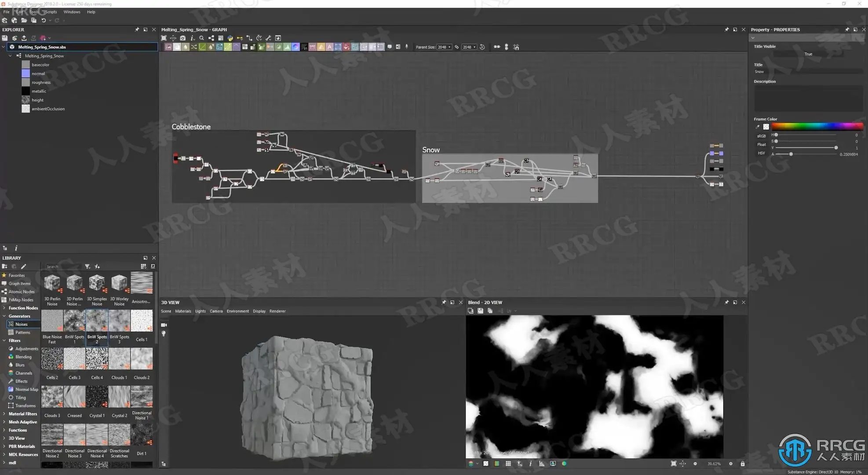Click the histogram icon in 2D view
868x475 pixels.
[x=542, y=464]
